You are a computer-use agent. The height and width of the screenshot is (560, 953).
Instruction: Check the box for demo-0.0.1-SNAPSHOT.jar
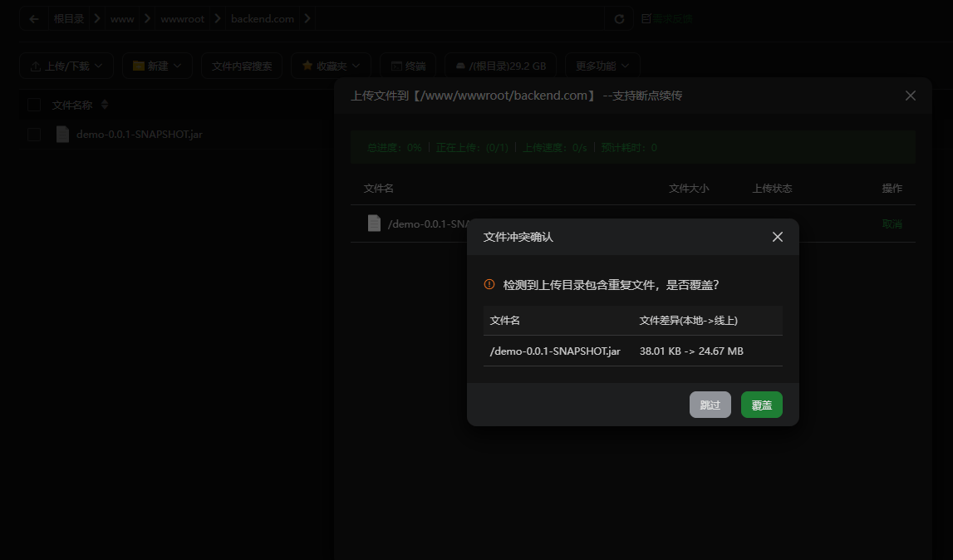34,135
